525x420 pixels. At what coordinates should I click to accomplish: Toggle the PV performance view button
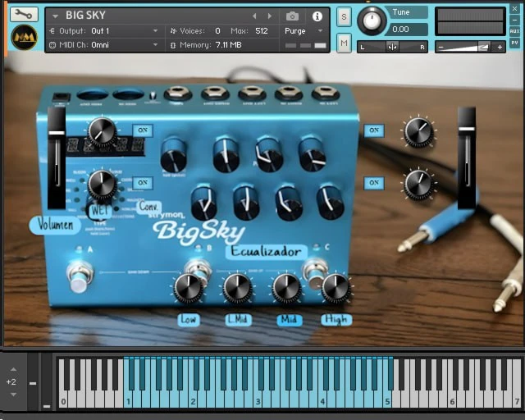pos(514,43)
